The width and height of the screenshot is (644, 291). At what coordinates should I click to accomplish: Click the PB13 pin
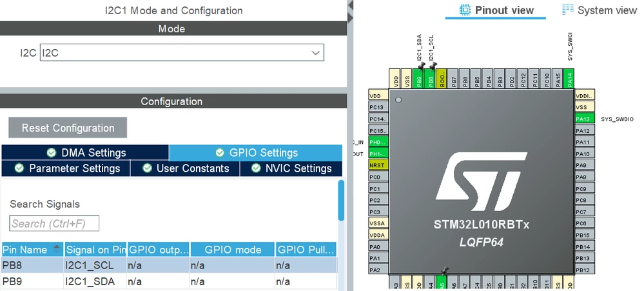click(x=585, y=258)
